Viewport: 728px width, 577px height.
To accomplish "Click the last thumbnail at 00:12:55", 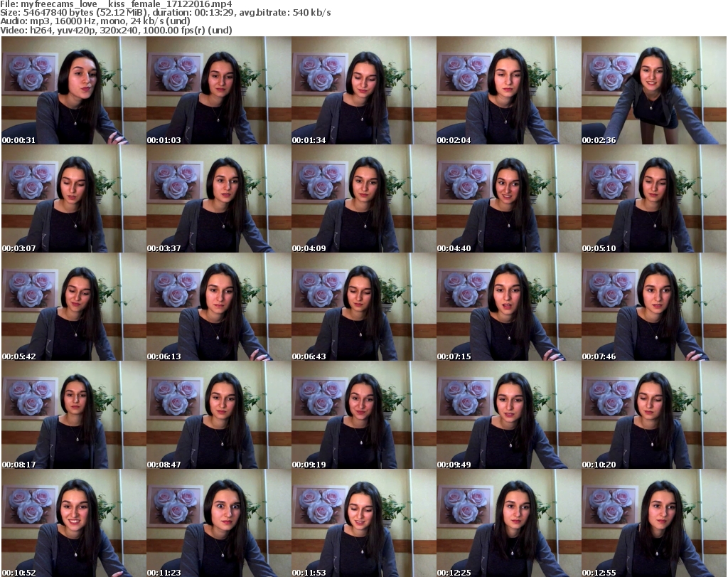I will (653, 524).
